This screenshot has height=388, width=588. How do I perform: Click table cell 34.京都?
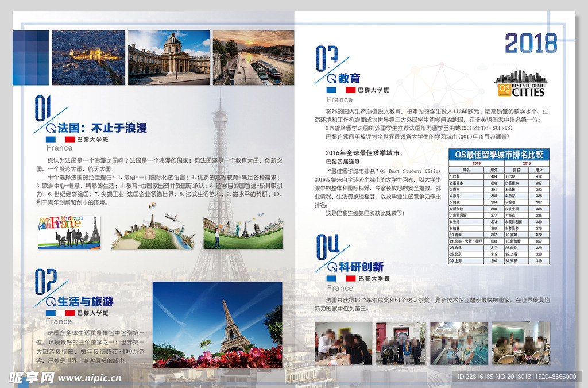(516, 261)
